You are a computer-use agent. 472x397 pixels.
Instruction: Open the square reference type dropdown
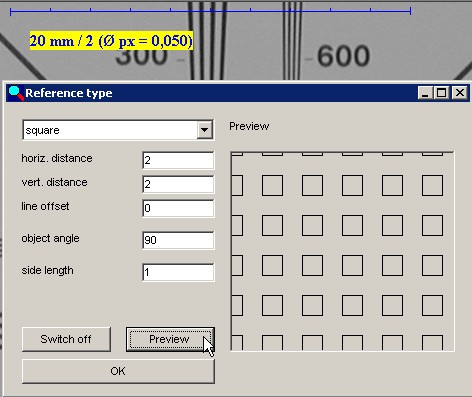click(204, 130)
